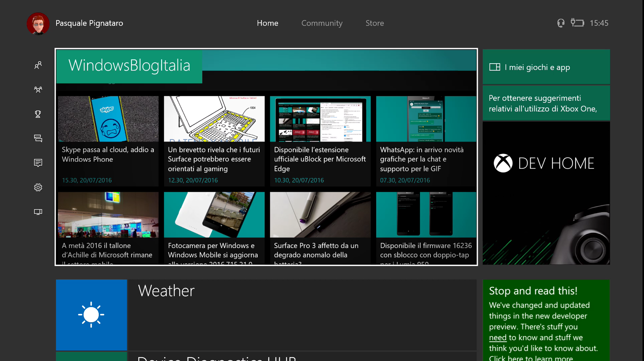Click the Disponibile il firmware 16236 headline
644x361 pixels.
coord(426,253)
